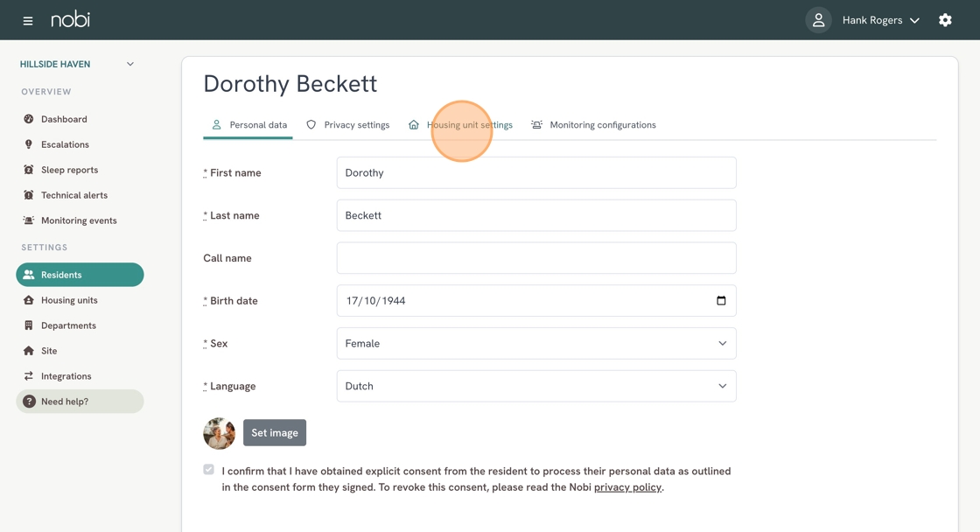Expand the Hank Rogers account menu
Screen dimensions: 980x532
pos(880,20)
